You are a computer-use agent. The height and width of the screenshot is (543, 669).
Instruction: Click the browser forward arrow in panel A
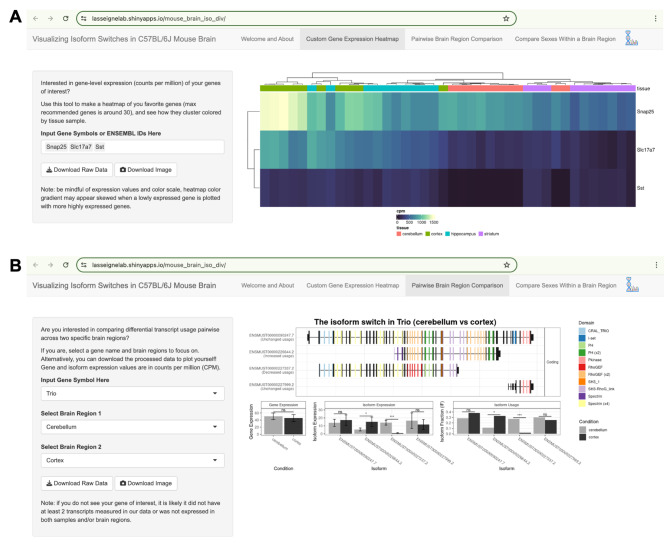click(50, 18)
